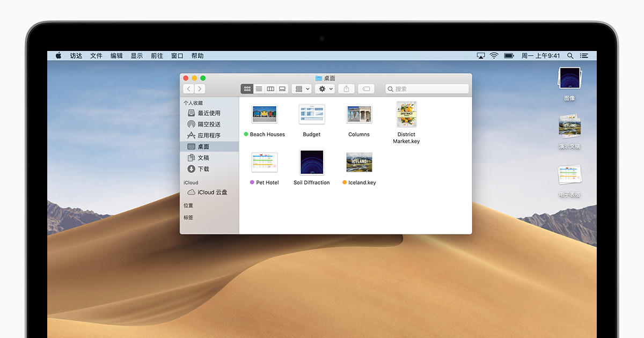Open Notification Center from the menu bar
The image size is (644, 338).
pos(584,56)
